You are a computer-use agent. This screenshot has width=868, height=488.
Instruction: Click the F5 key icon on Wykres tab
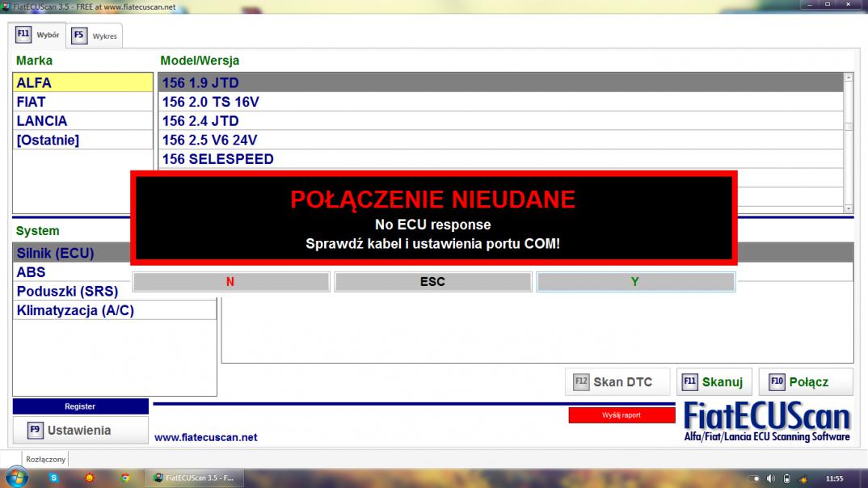pyautogui.click(x=79, y=36)
